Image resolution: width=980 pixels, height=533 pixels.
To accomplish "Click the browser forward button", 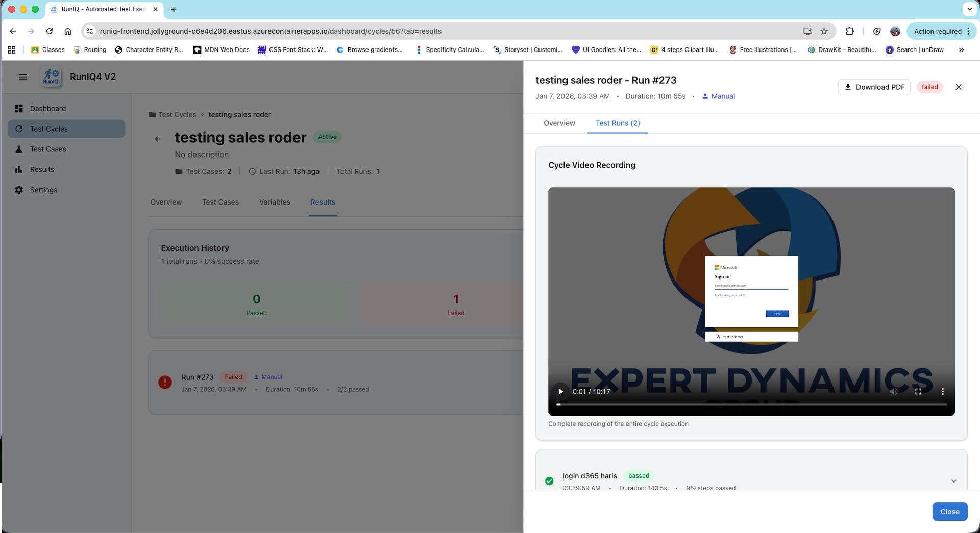I will pos(31,31).
